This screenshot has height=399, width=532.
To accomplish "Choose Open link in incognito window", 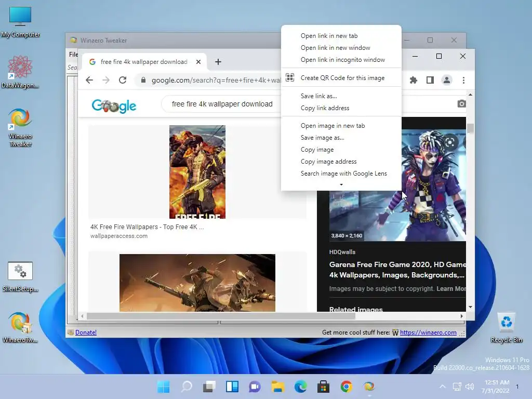I will tap(341, 60).
